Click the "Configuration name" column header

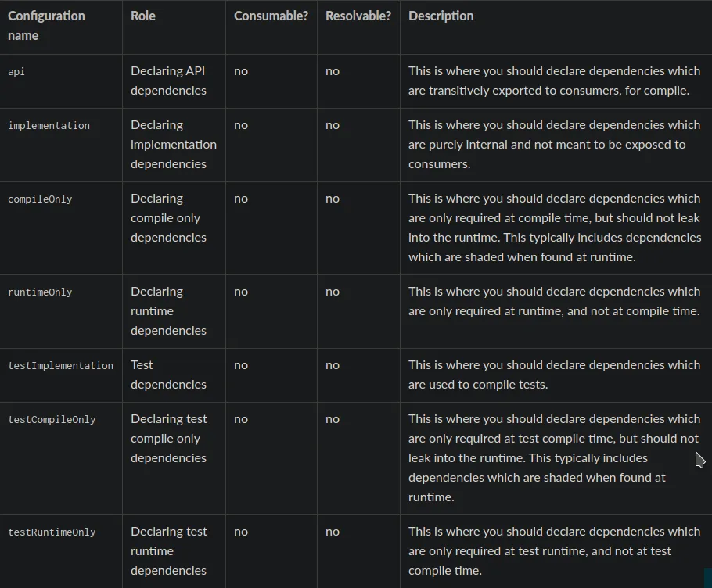pyautogui.click(x=46, y=26)
